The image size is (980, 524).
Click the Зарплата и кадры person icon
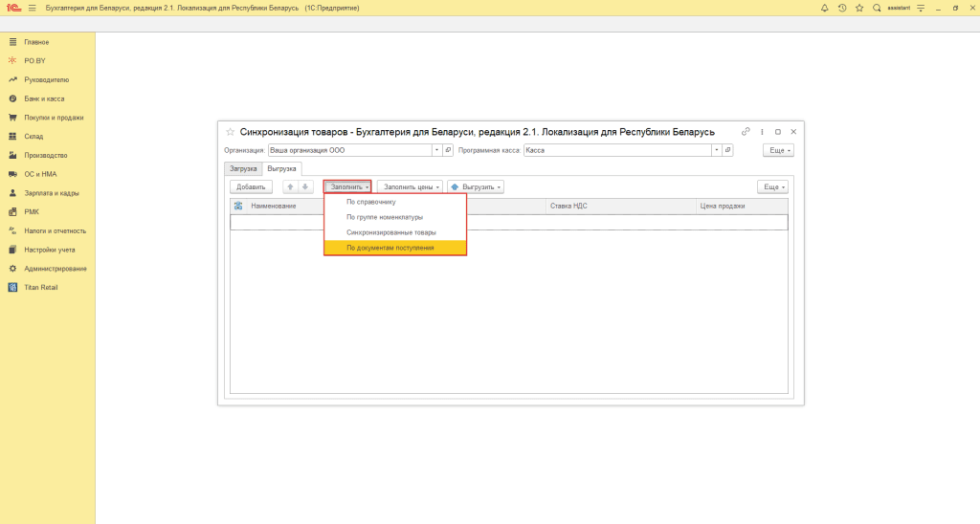[x=12, y=193]
